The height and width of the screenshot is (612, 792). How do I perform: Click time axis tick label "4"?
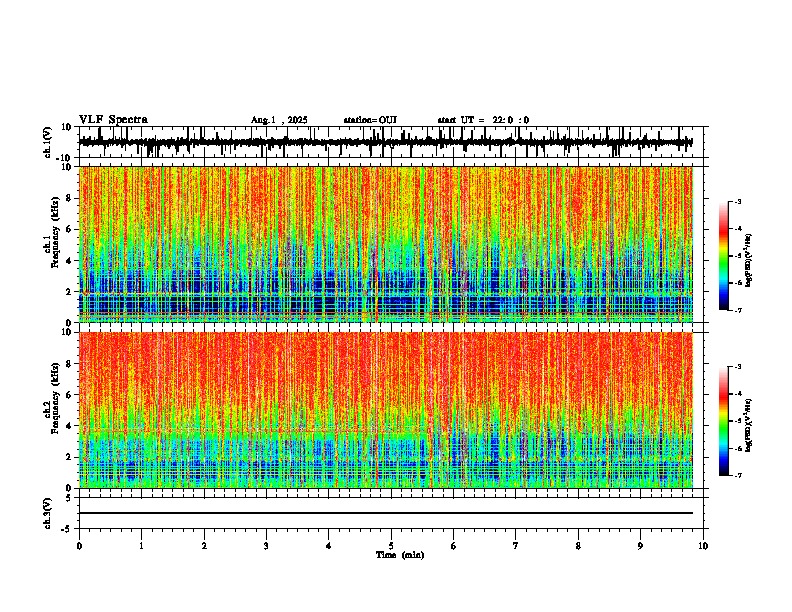click(329, 546)
